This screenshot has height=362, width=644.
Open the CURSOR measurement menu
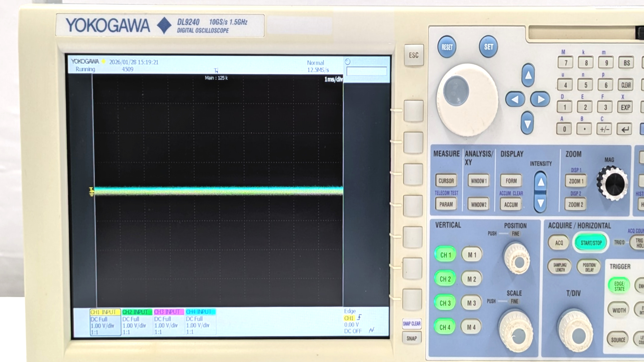[446, 181]
